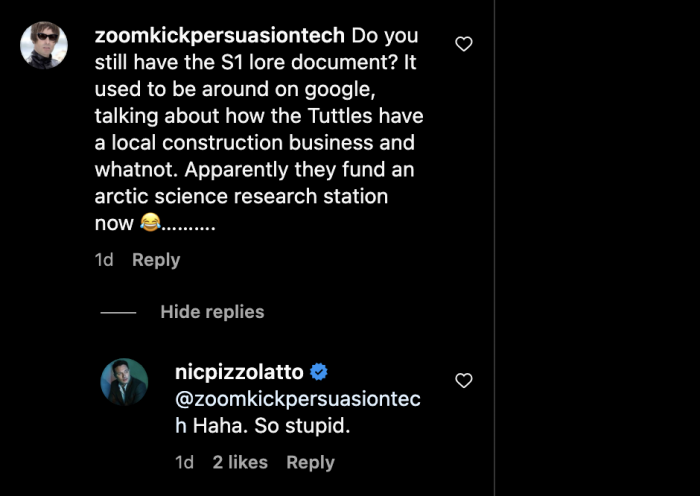
Task: Reply to zoomkickpersuasiontech's comment
Action: (156, 260)
